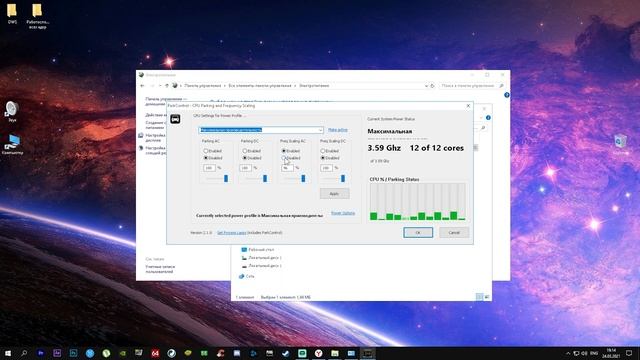Click the Parking DC percent input field
Image resolution: width=640 pixels, height=360 pixels.
coord(245,168)
